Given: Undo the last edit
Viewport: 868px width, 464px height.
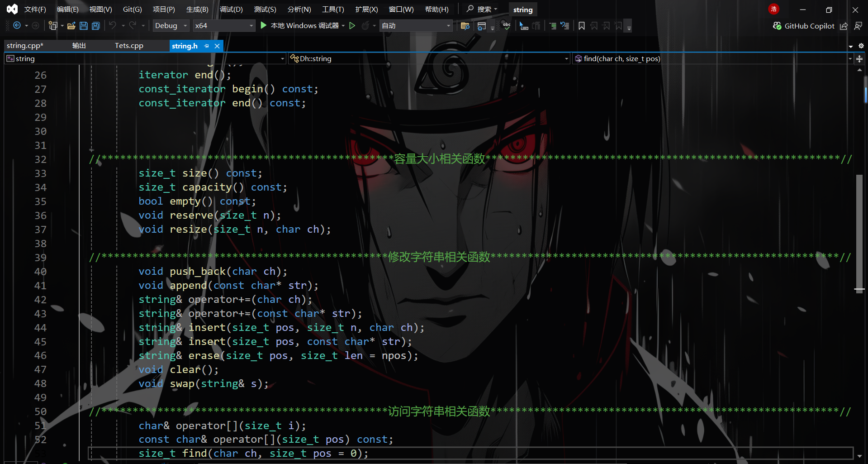Looking at the screenshot, I should 113,26.
